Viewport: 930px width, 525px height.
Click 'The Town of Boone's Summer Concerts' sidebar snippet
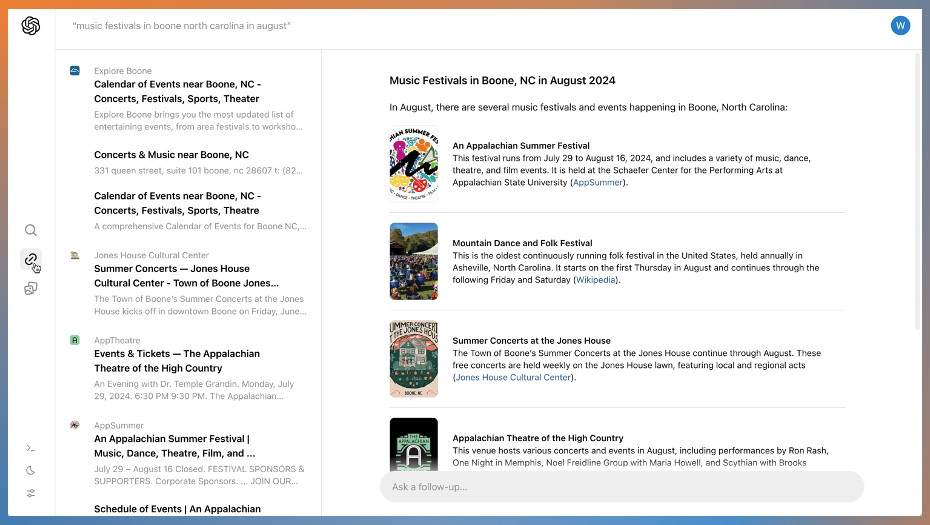[200, 305]
